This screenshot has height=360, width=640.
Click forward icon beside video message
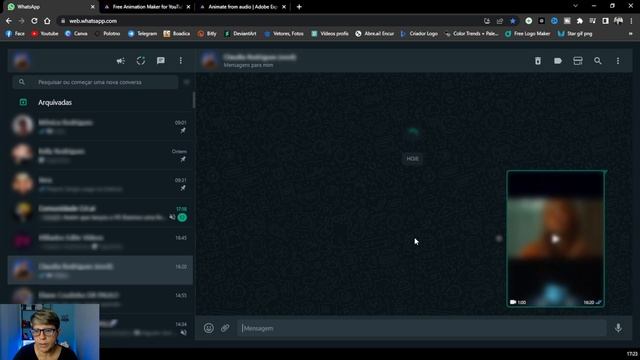point(498,238)
